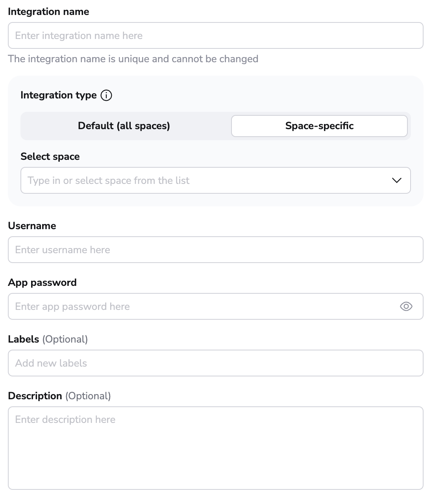433x504 pixels.
Task: Click the bold "Labels" label text
Action: pos(24,339)
